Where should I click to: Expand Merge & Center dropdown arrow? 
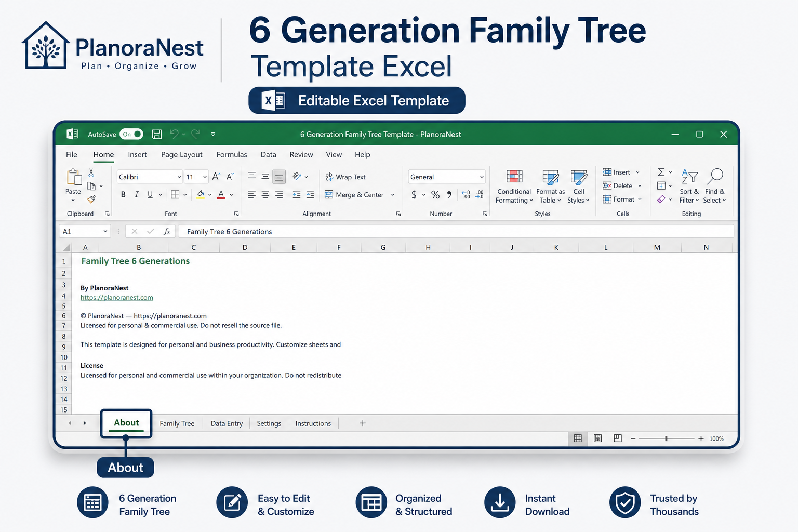[x=393, y=195]
